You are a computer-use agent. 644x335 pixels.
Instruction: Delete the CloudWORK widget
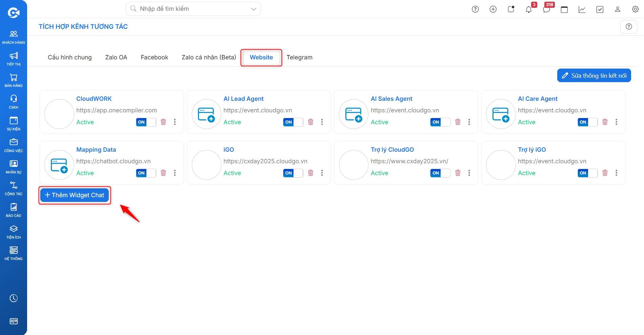tap(163, 122)
